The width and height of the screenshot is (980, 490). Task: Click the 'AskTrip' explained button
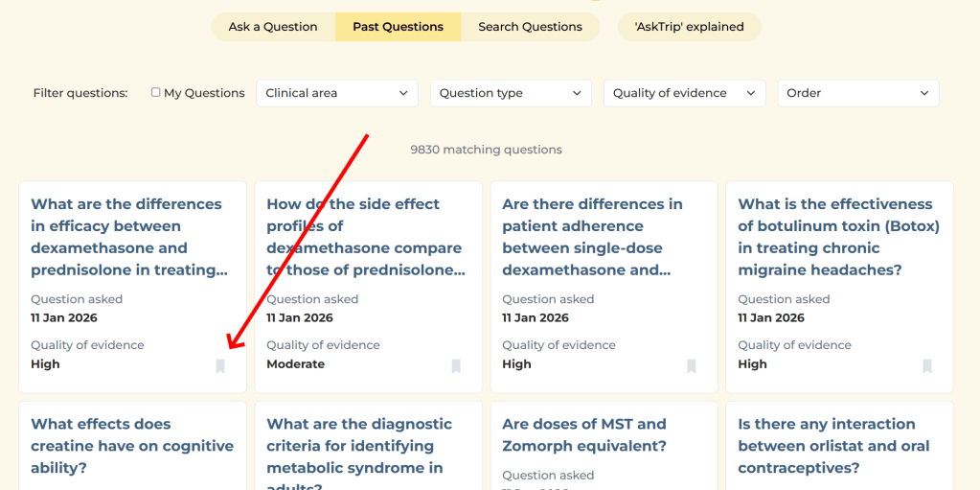click(x=689, y=27)
